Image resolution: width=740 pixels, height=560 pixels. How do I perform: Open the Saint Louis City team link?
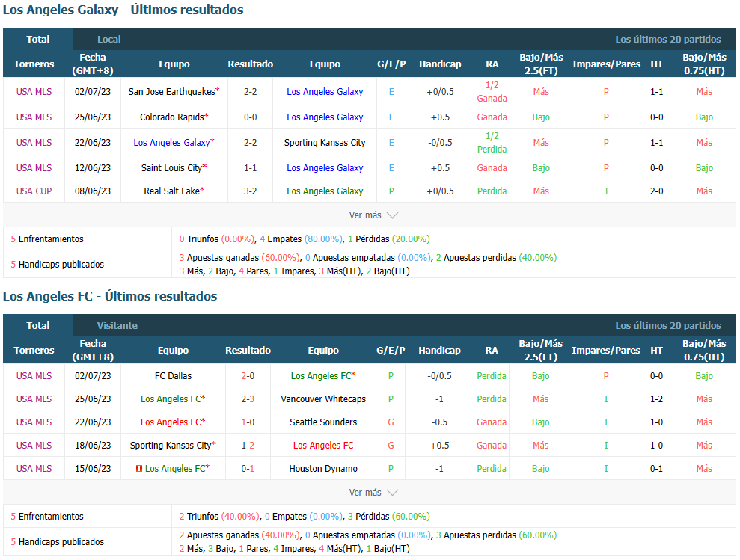(x=171, y=168)
